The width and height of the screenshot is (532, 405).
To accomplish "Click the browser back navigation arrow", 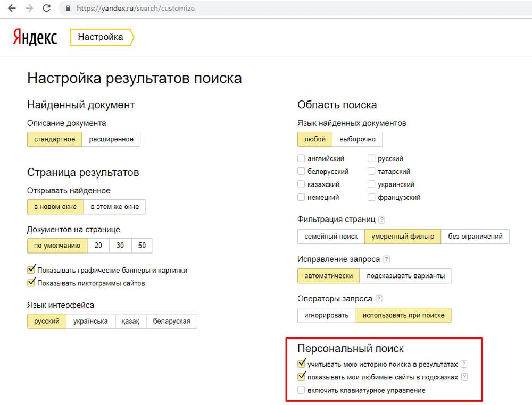I will 12,8.
